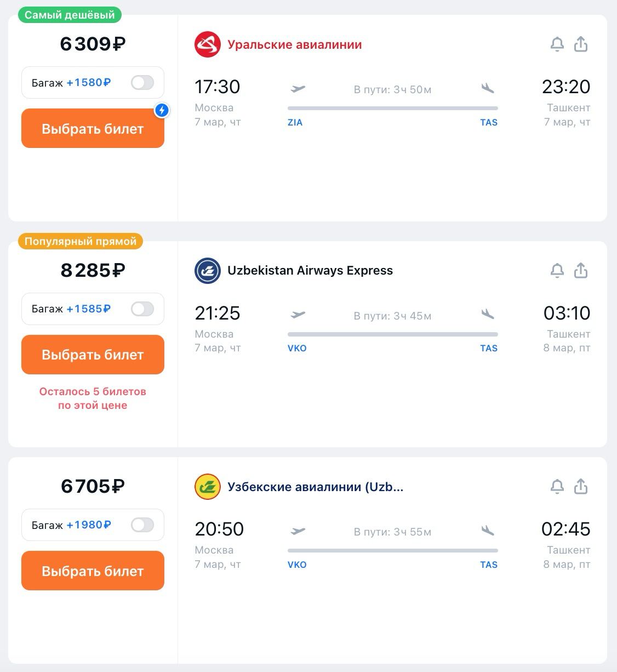
Task: Click the bell alert icon for Уральские авиалинии flight
Action: click(557, 44)
